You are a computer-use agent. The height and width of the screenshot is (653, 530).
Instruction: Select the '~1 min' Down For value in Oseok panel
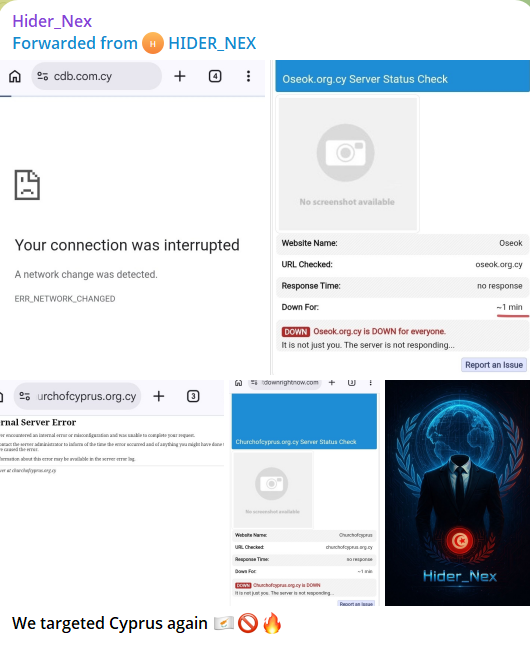pos(509,307)
